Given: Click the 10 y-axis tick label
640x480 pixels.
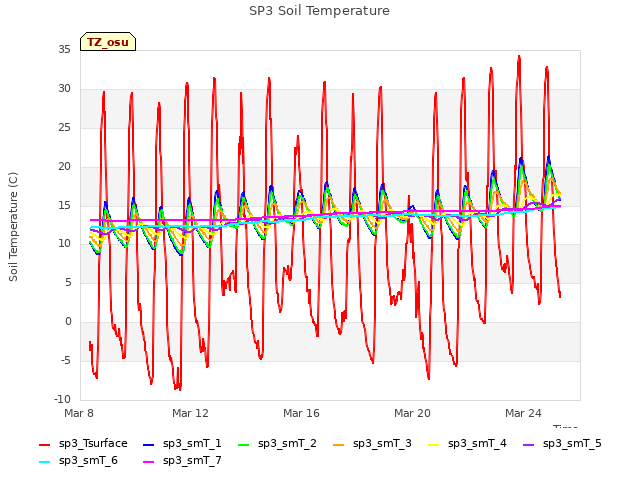Looking at the screenshot, I should pos(64,244).
